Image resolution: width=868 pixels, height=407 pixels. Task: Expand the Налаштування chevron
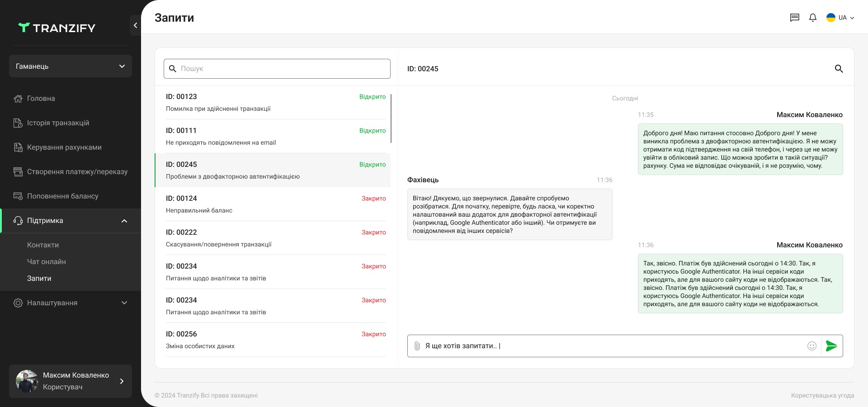point(124,303)
